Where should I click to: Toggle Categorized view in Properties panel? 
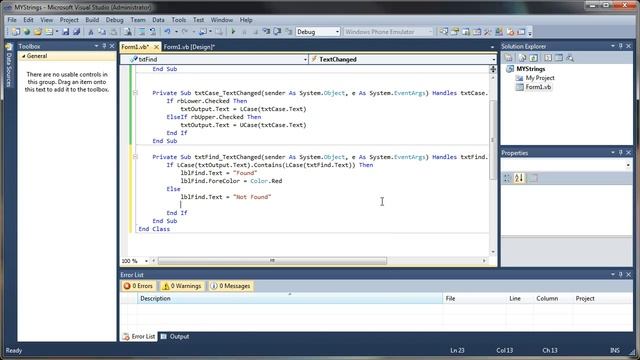coord(507,178)
